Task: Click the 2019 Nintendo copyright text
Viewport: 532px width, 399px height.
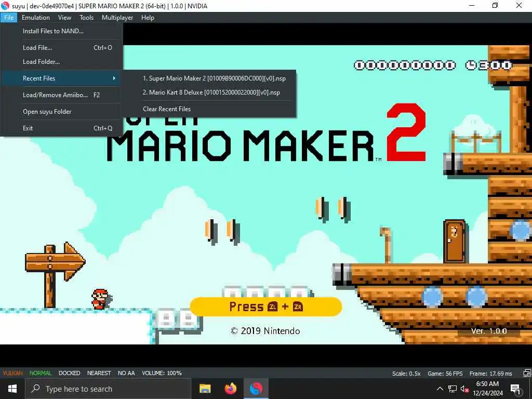Action: coord(265,331)
